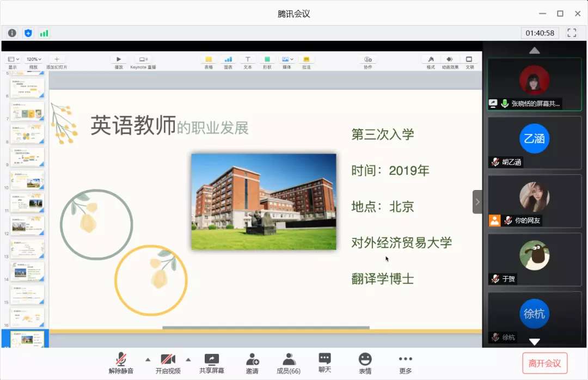Screen dimensions: 588x380
Task: Unmute microphone with 解除静音
Action: pos(121,363)
